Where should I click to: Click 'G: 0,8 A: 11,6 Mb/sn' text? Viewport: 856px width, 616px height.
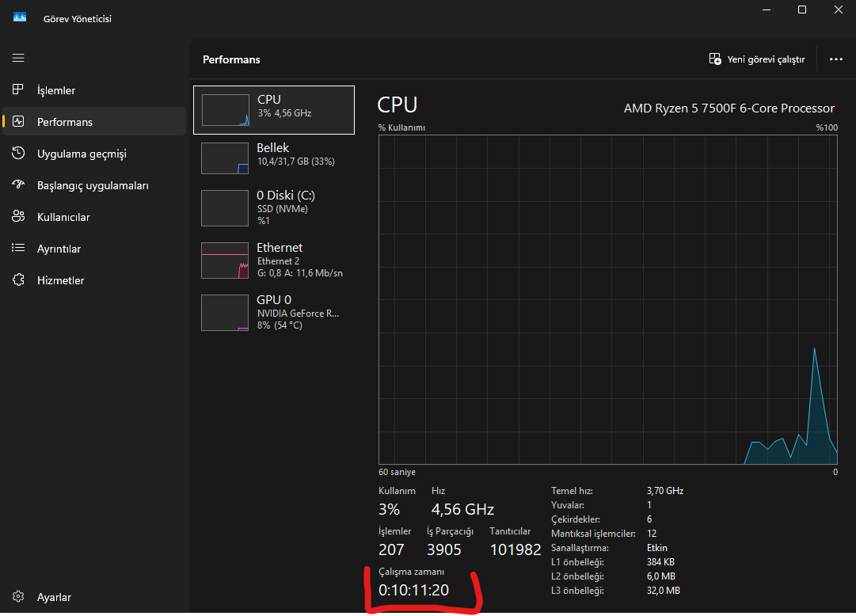click(299, 273)
